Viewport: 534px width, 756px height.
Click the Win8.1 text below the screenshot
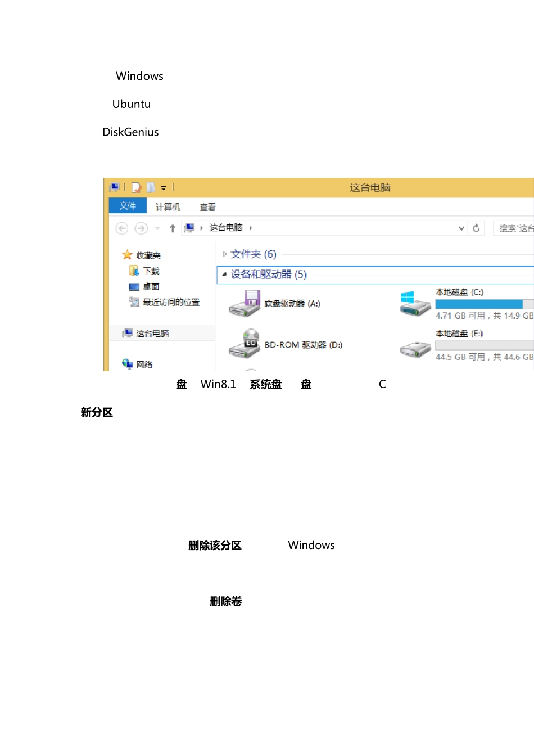coord(218,384)
